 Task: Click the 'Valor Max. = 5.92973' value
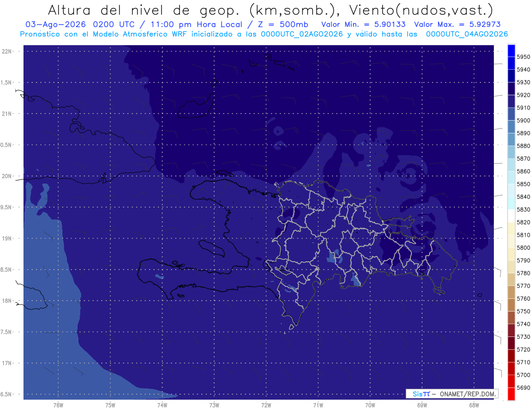(457, 24)
